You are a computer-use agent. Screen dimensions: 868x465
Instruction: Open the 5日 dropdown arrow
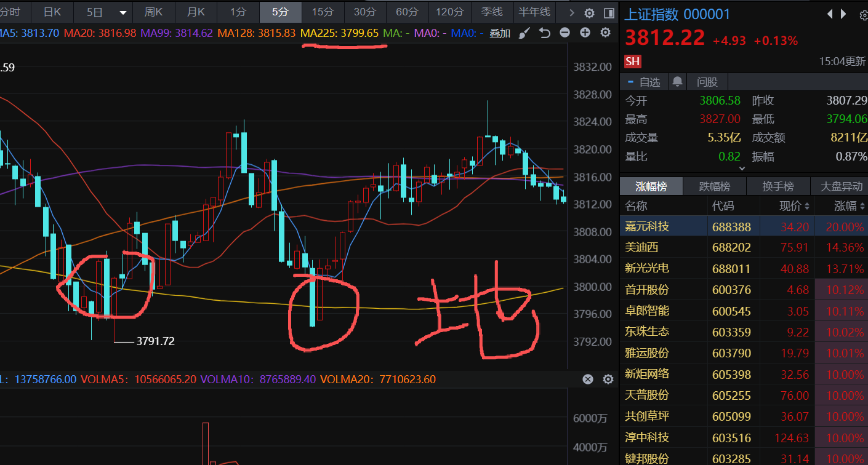(x=123, y=12)
